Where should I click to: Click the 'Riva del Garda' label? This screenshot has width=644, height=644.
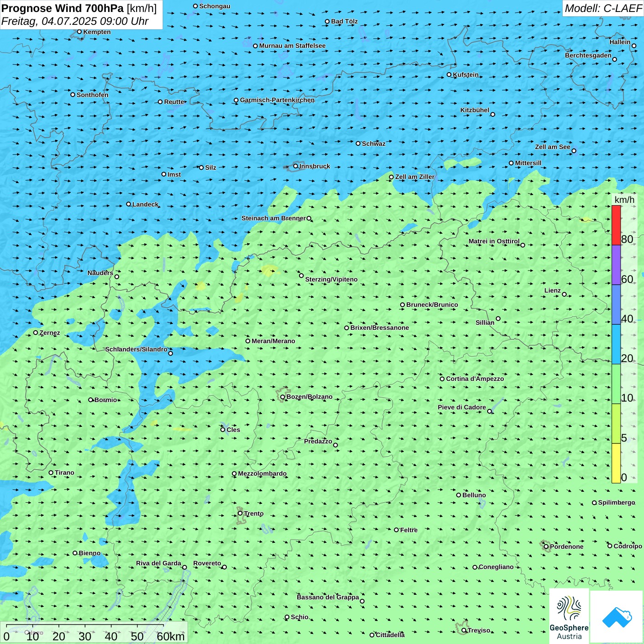pyautogui.click(x=159, y=563)
